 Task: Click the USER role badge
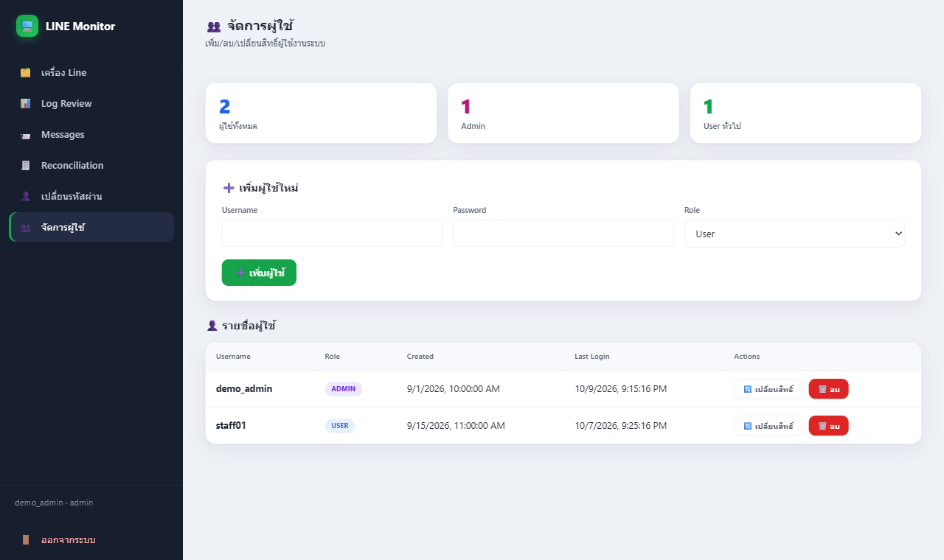(340, 426)
